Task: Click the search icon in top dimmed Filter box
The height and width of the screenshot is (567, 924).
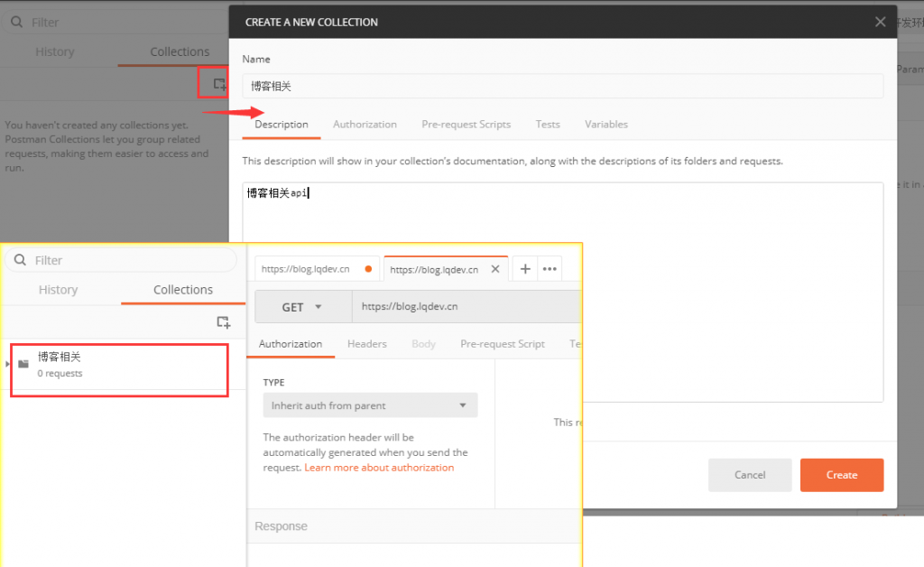Action: coord(16,22)
